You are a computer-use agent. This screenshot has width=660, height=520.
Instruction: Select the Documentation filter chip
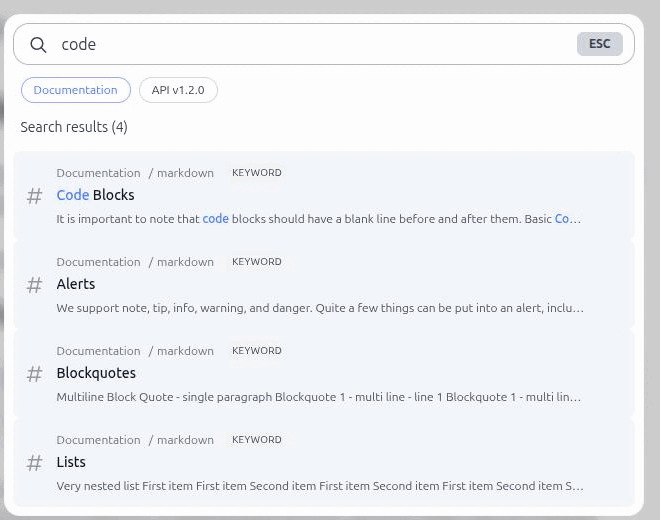tap(76, 90)
